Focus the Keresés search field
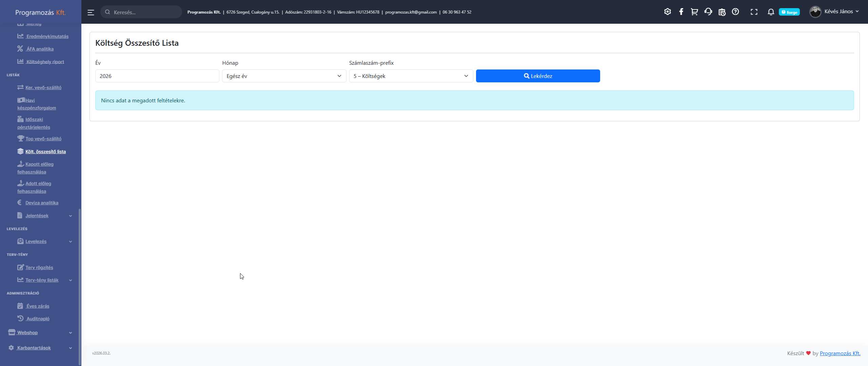This screenshot has height=366, width=868. pos(141,12)
